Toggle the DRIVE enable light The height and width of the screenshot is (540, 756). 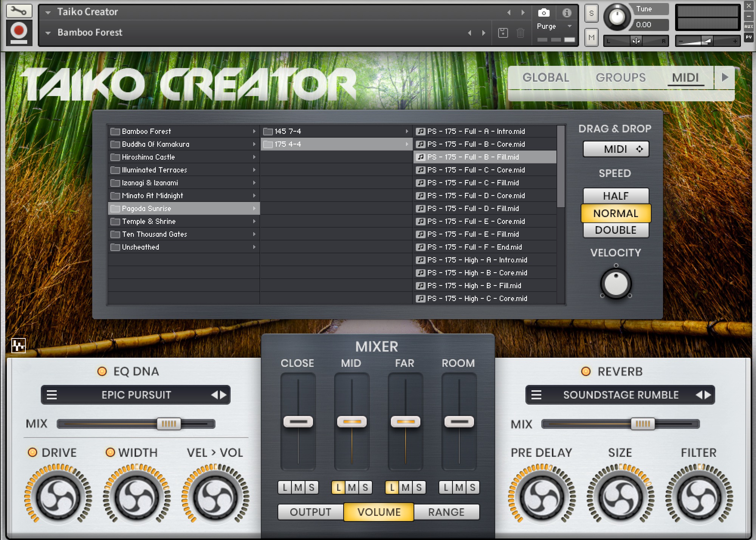33,452
